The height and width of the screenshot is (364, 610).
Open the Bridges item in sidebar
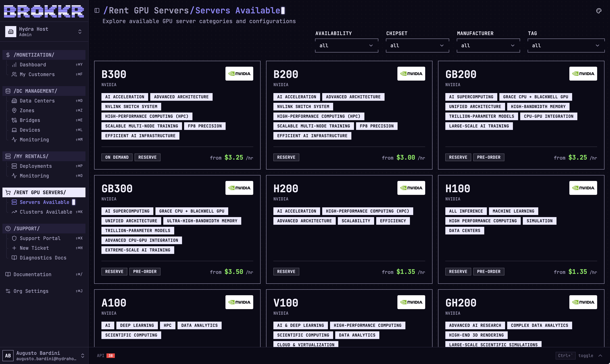pyautogui.click(x=30, y=120)
